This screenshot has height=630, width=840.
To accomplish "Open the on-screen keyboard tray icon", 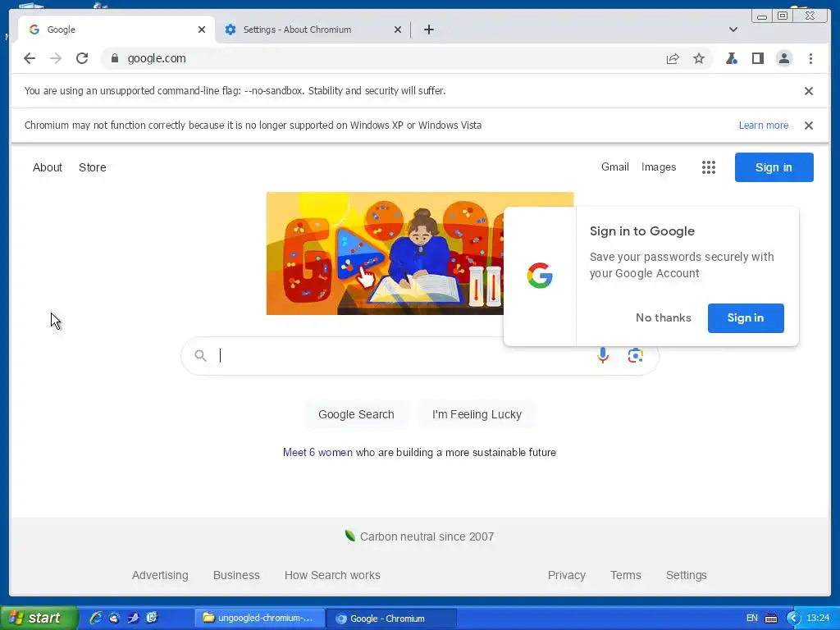I will coord(771,619).
